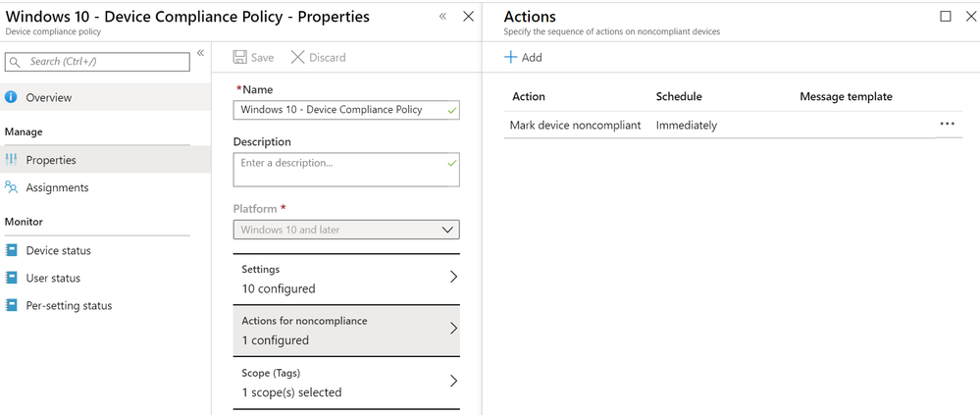Viewport: 980px width, 415px height.
Task: Expand the Settings 10 configured row
Action: pos(346,279)
